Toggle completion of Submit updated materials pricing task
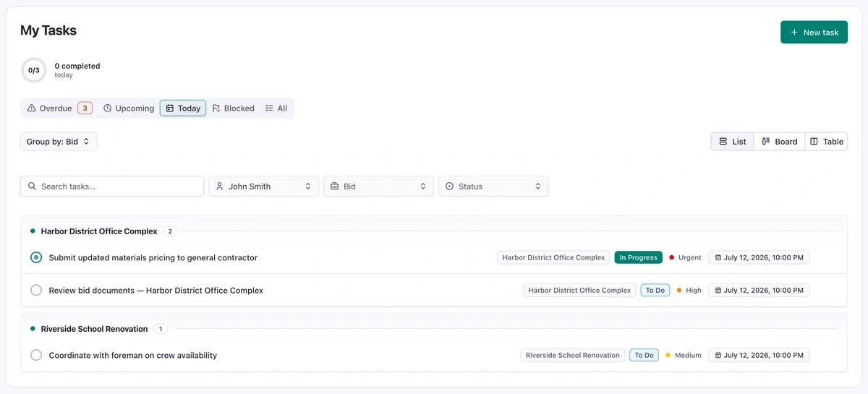868x394 pixels. [x=36, y=257]
